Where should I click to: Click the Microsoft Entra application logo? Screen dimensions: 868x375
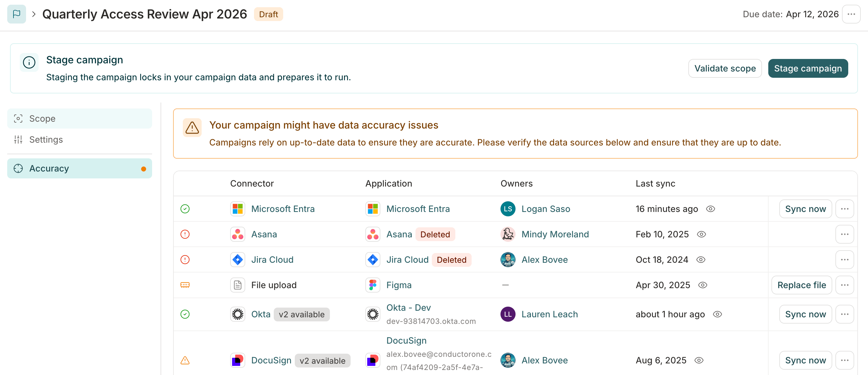(373, 209)
